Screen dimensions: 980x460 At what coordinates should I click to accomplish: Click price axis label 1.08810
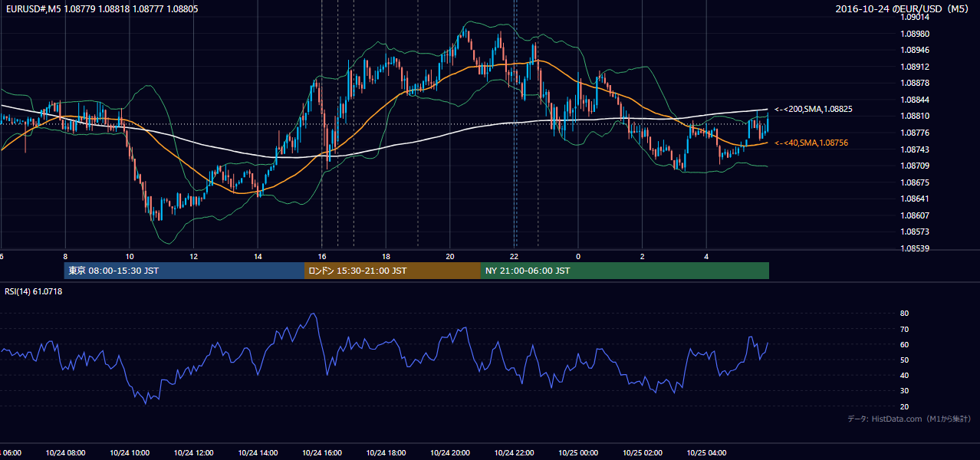915,117
